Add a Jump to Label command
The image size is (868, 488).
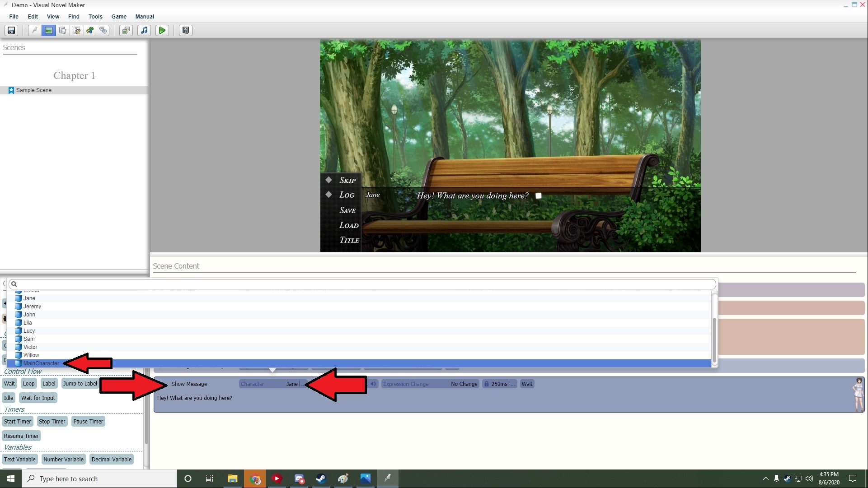click(80, 384)
